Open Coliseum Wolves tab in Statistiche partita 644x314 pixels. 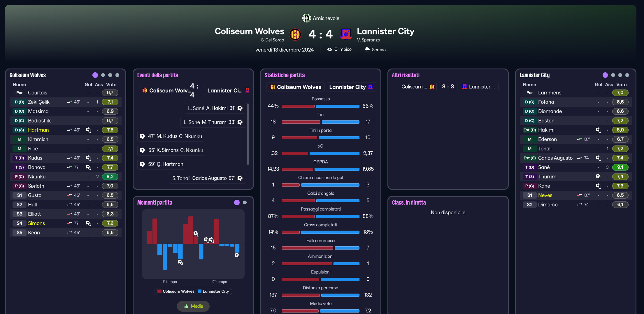pyautogui.click(x=295, y=87)
